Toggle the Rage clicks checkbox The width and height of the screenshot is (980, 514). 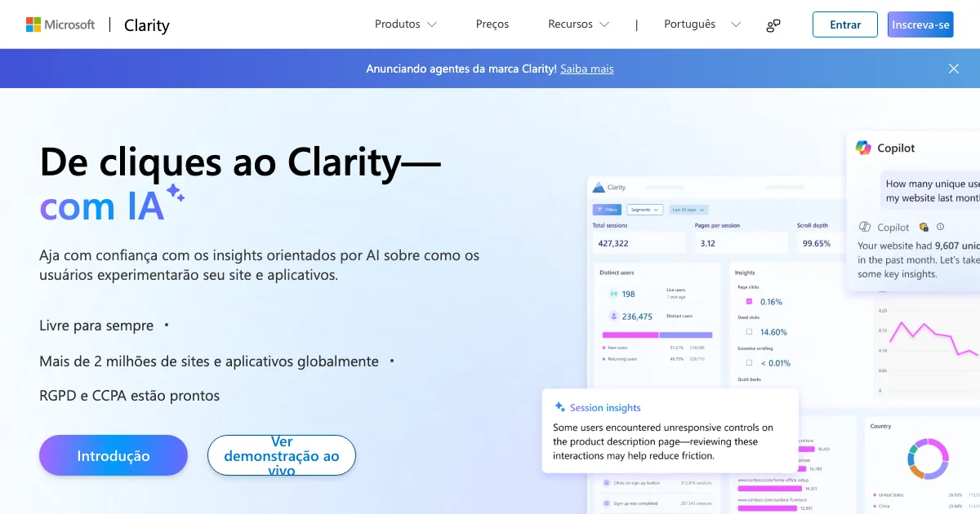coord(749,301)
